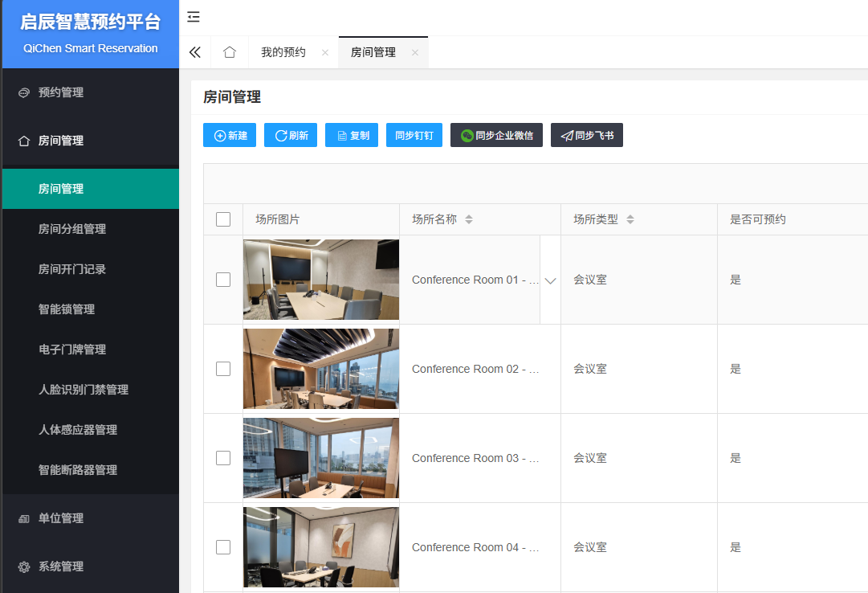
Task: Collapse the sidebar with the hamburger icon
Action: tap(194, 17)
